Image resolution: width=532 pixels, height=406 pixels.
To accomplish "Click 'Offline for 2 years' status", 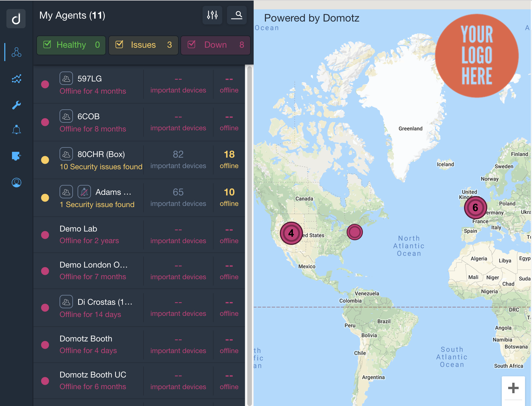I will point(89,241).
